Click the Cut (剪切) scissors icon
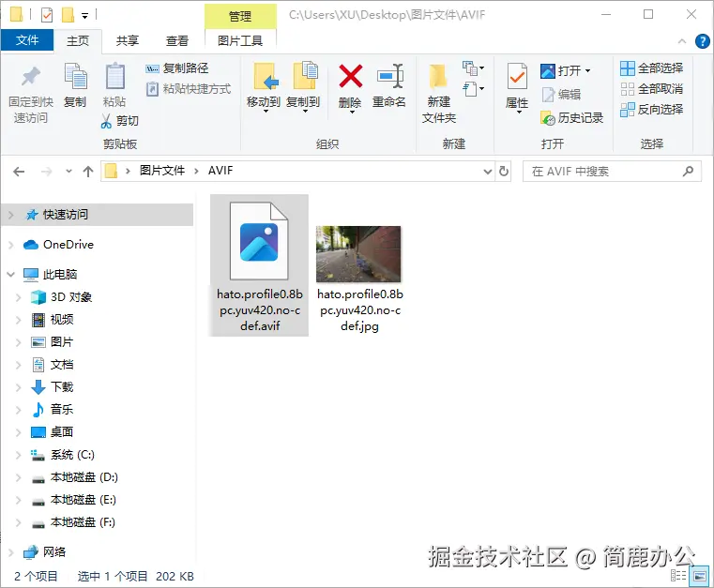 106,121
